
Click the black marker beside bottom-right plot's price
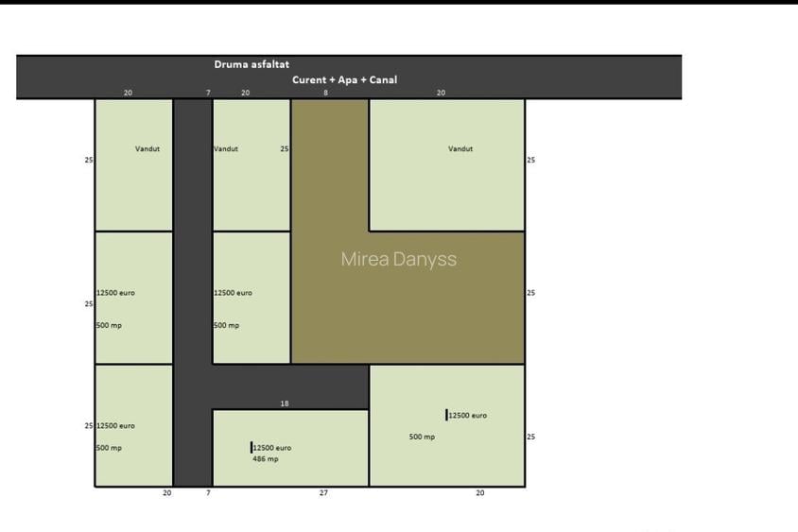point(446,415)
